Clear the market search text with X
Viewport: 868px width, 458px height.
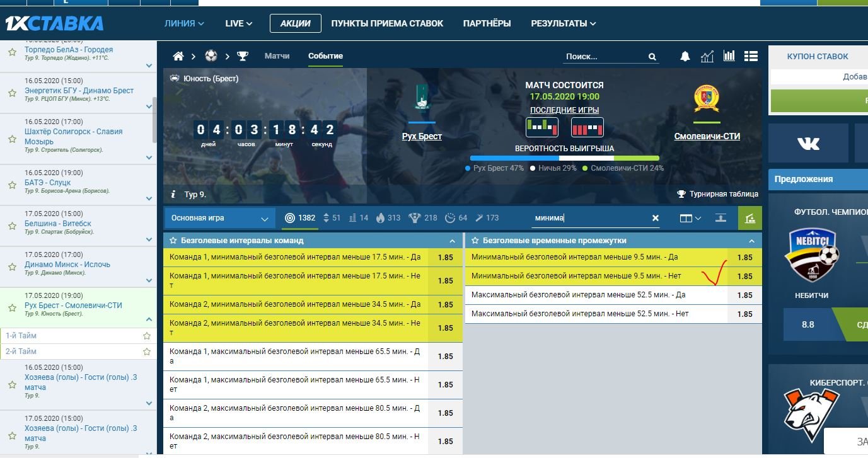coord(655,218)
